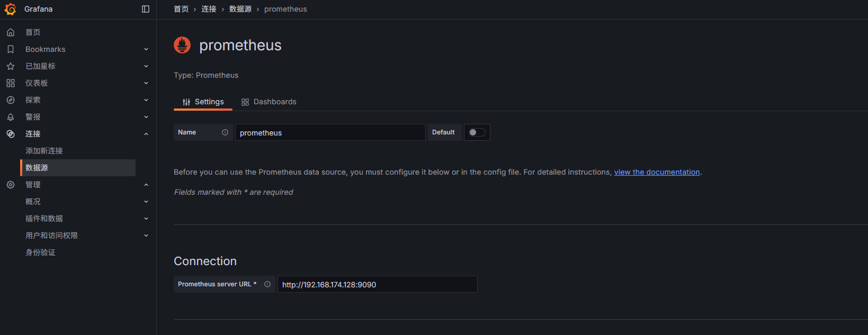Image resolution: width=868 pixels, height=335 pixels.
Task: Click the grid icon on Dashboards tab
Action: [245, 102]
